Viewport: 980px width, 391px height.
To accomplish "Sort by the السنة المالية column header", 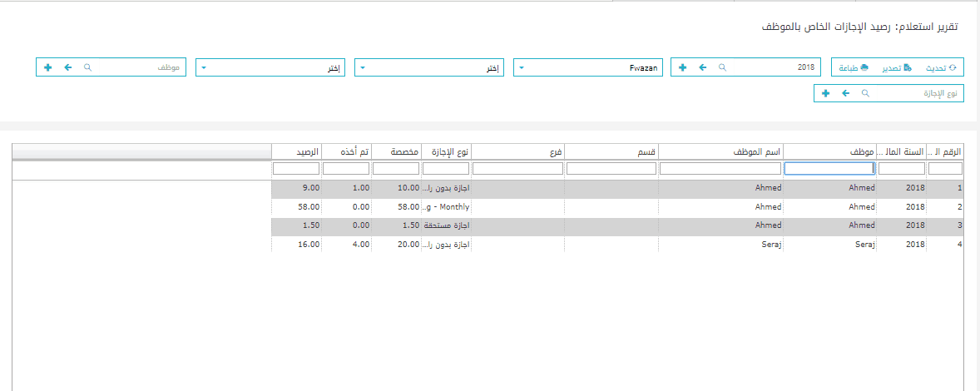I will coord(902,151).
